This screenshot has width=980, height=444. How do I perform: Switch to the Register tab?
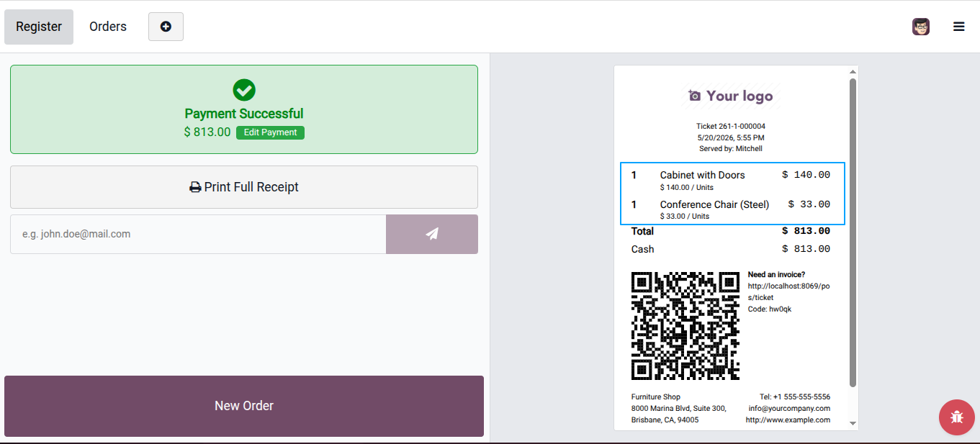39,27
